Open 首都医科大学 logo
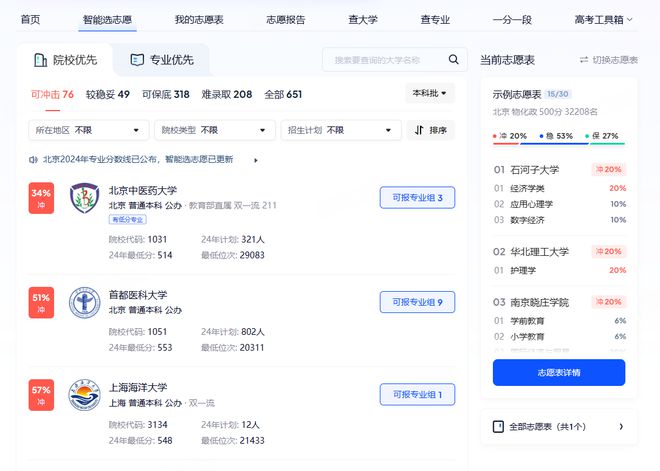660x471 pixels. (x=85, y=303)
